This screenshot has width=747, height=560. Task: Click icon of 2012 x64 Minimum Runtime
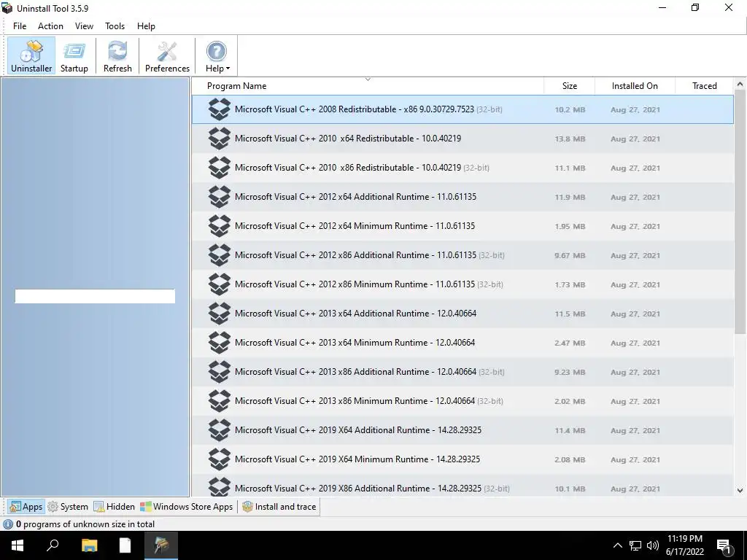[220, 226]
